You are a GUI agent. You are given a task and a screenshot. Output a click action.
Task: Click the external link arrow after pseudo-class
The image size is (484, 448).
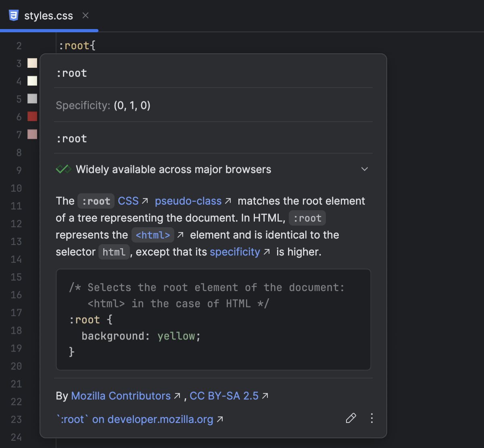tap(229, 200)
